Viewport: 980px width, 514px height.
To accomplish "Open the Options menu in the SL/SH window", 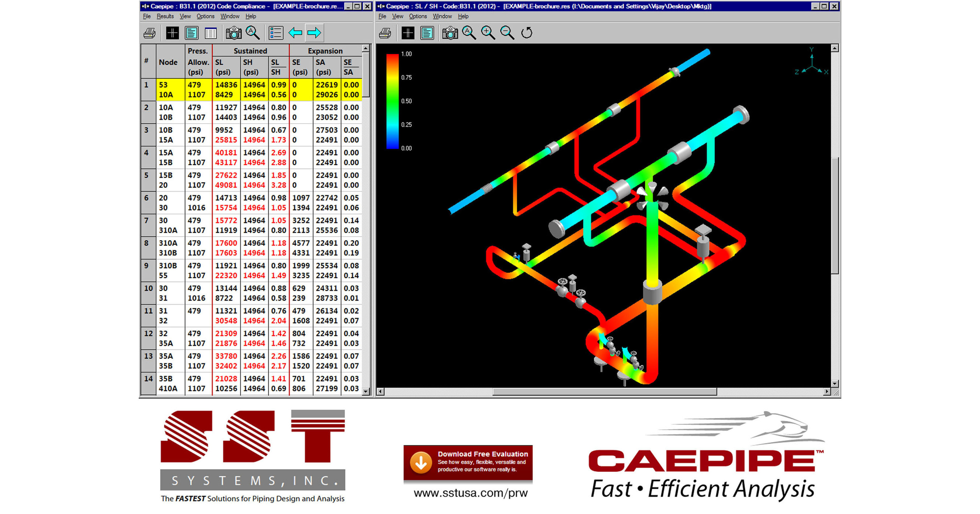I will [417, 16].
